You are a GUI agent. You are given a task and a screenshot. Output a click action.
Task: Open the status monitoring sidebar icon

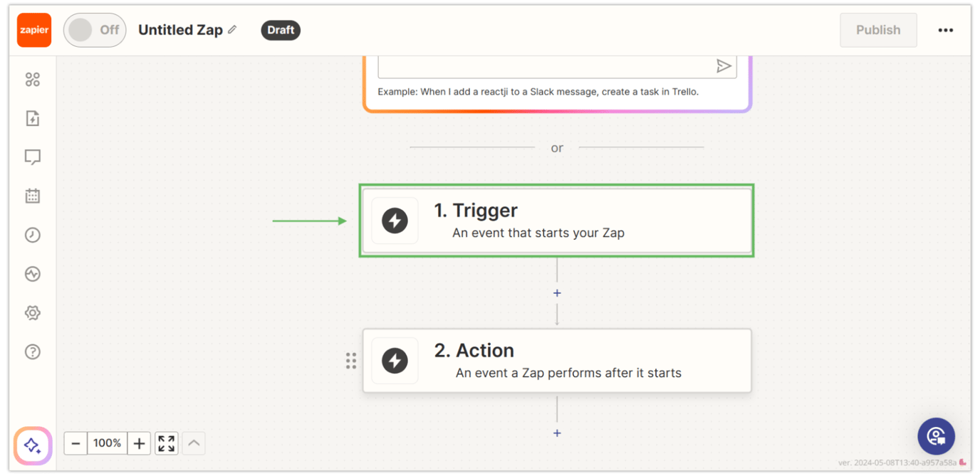[x=32, y=273]
